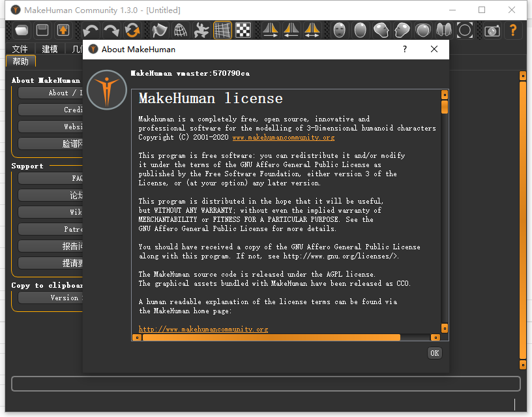Click the Export upward arrow icon
Image resolution: width=532 pixels, height=417 pixels.
click(x=63, y=30)
